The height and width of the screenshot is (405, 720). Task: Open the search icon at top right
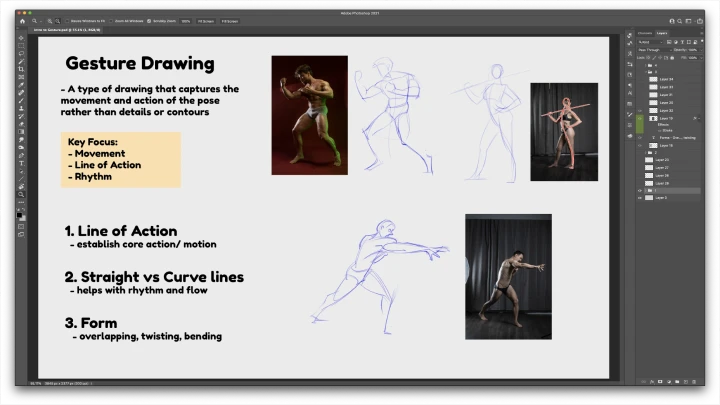[x=680, y=21]
